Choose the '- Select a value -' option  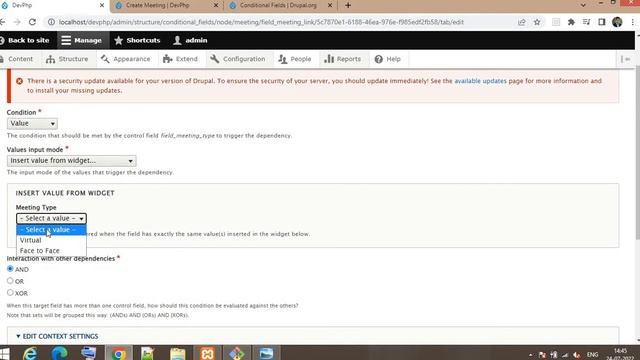51,230
